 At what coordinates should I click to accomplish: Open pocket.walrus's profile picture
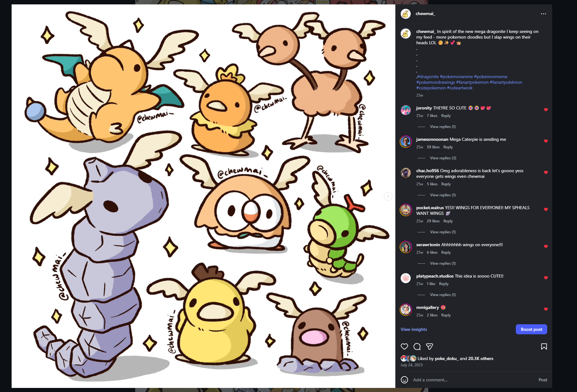[406, 210]
